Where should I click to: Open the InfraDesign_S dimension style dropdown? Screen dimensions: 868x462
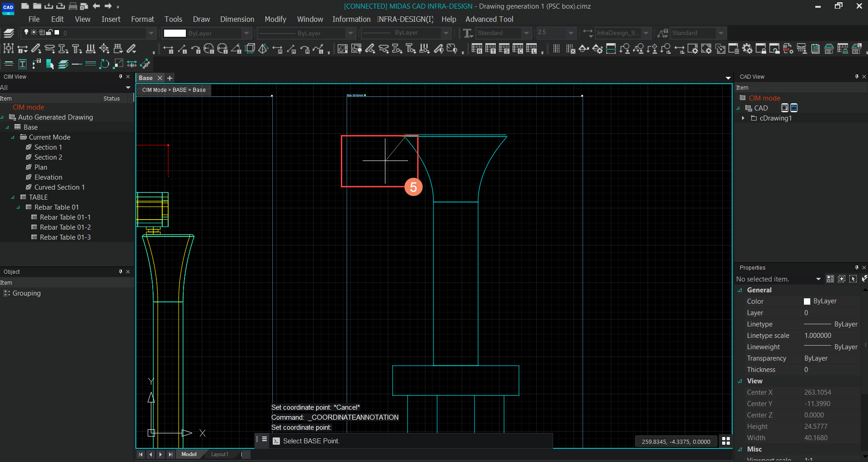click(x=646, y=33)
